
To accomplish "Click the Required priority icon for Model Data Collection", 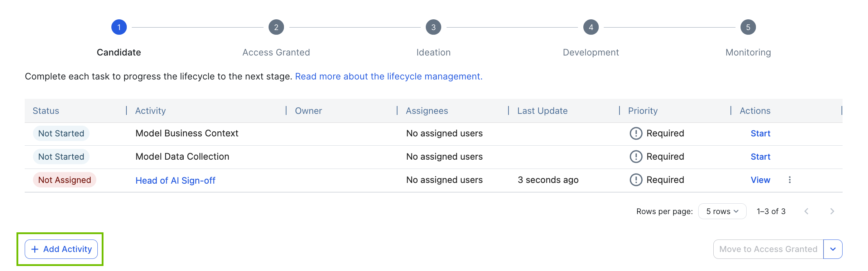I will point(636,156).
